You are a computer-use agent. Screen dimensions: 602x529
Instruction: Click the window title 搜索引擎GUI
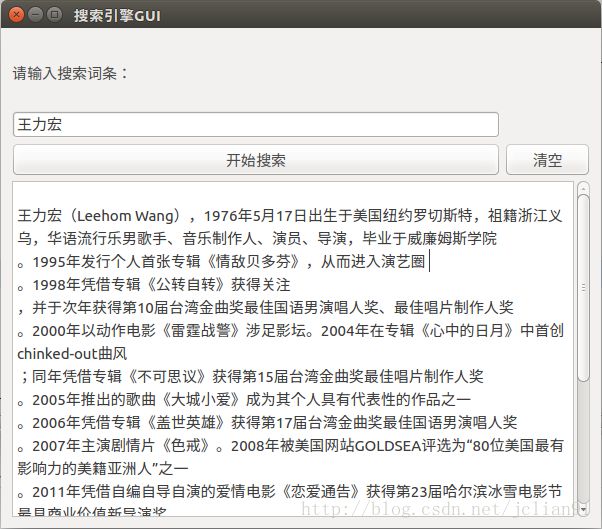[x=117, y=15]
